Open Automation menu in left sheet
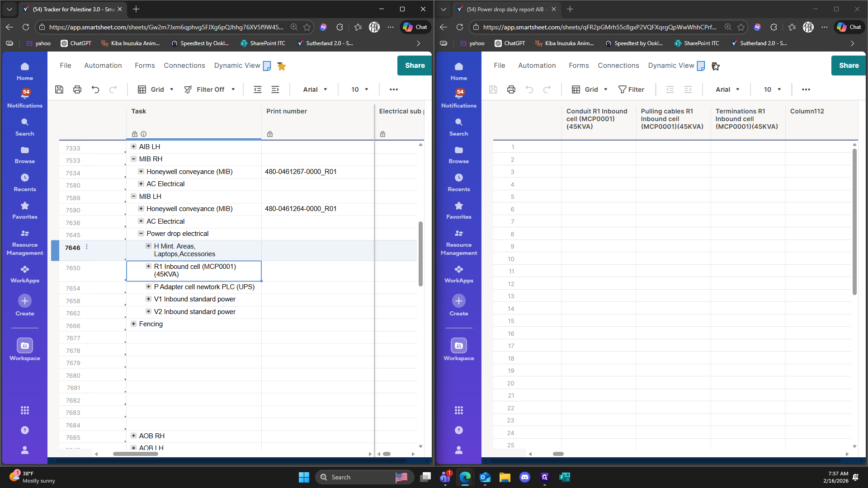This screenshot has width=868, height=488. (x=103, y=66)
